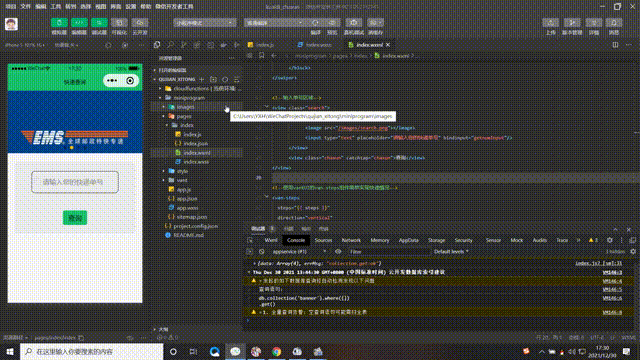The height and width of the screenshot is (360, 640).
Task: Open the iPhone device model dropdown
Action: tap(25, 45)
